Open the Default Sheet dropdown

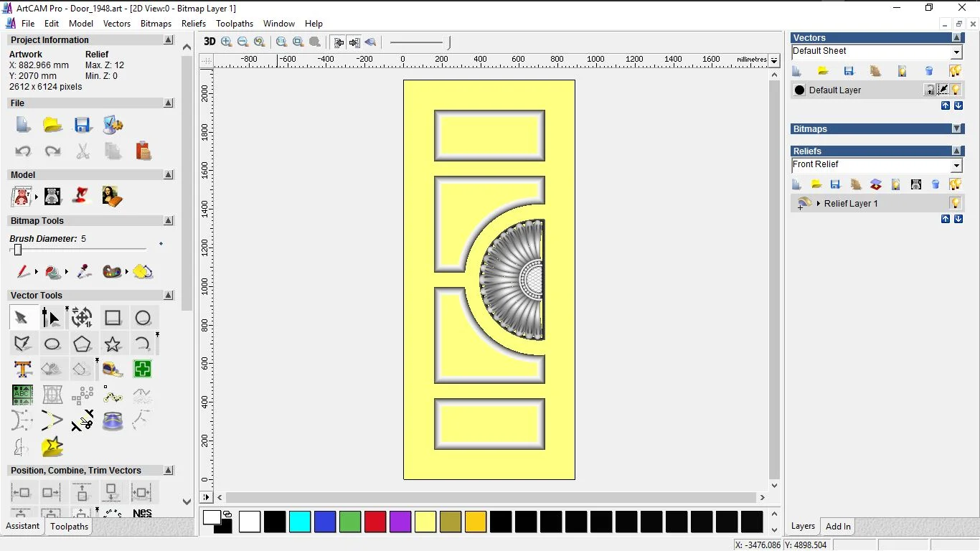click(956, 52)
